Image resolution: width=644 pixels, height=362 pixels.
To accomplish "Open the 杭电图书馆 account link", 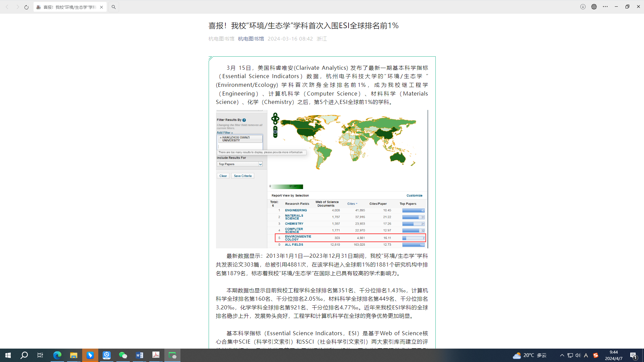I will point(251,39).
